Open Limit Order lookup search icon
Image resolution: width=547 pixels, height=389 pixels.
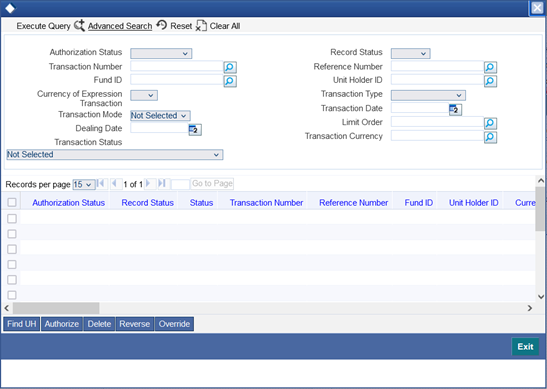(490, 123)
